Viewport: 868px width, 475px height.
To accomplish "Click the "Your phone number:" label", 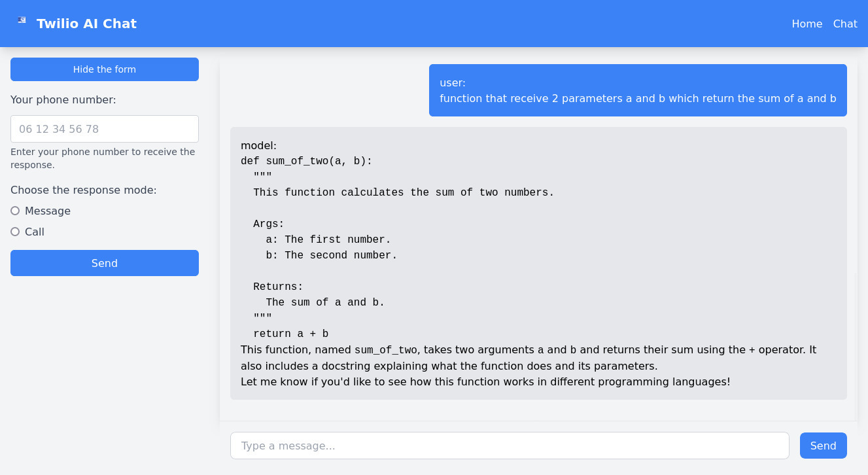I will 63,99.
